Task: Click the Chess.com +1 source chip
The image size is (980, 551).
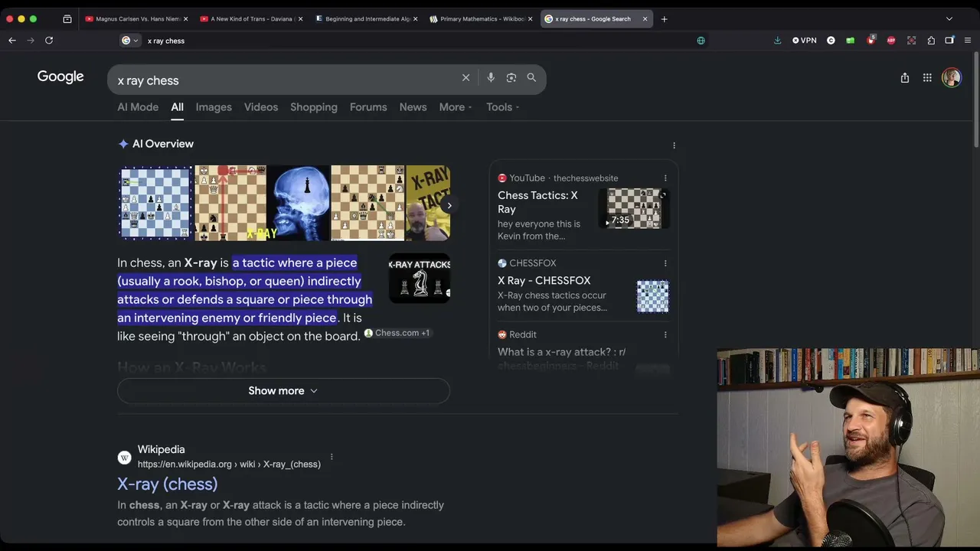Action: coord(397,333)
